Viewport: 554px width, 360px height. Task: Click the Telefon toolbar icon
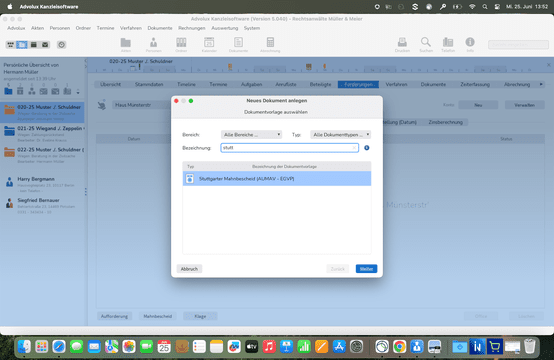pos(448,45)
